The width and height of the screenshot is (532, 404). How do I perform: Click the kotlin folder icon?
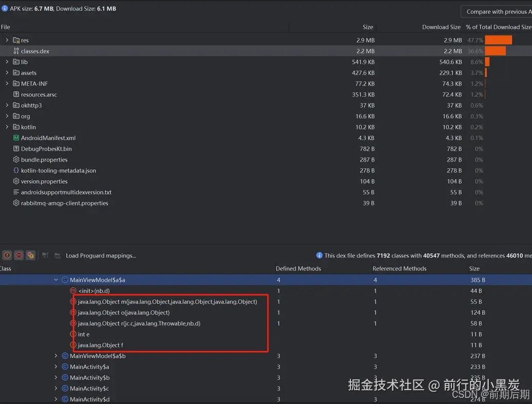[16, 127]
